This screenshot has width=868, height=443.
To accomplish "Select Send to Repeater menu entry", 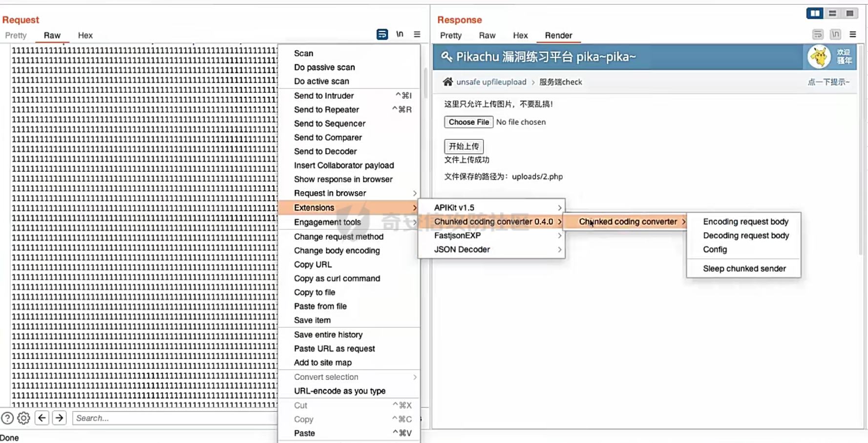I will (326, 110).
